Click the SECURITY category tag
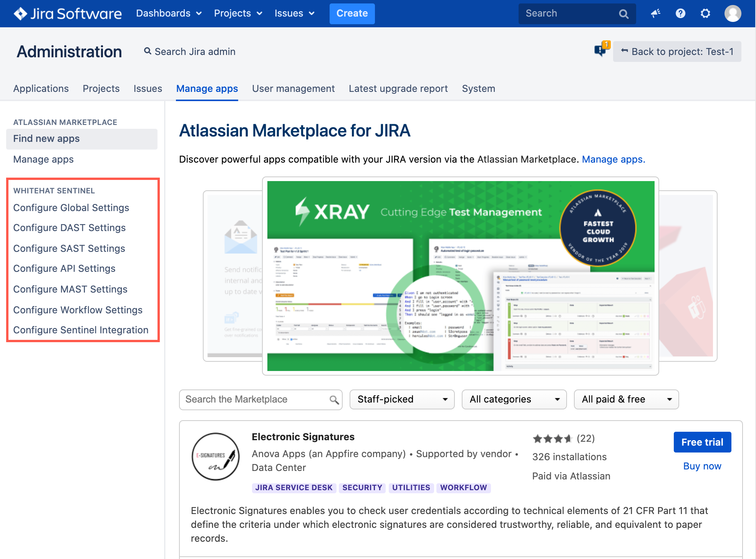Screen dimensions: 756x559 (x=362, y=487)
